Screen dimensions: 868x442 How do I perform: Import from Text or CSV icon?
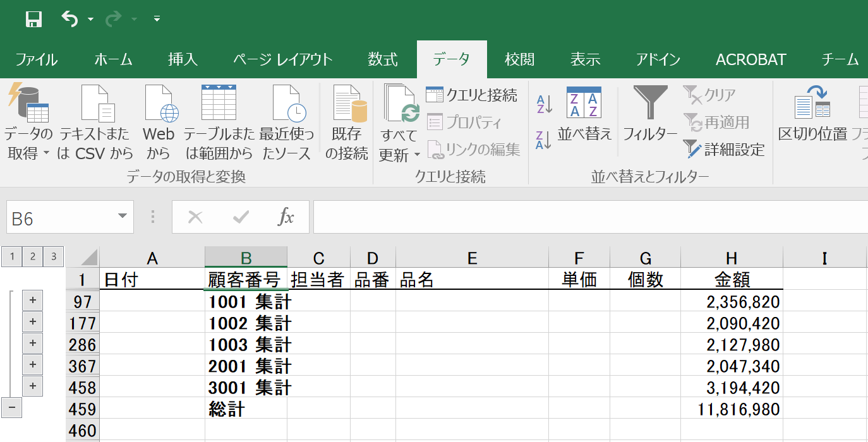[97, 104]
